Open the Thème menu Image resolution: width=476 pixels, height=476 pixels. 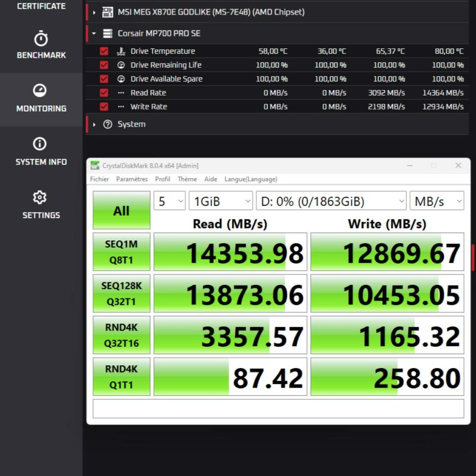coord(187,179)
